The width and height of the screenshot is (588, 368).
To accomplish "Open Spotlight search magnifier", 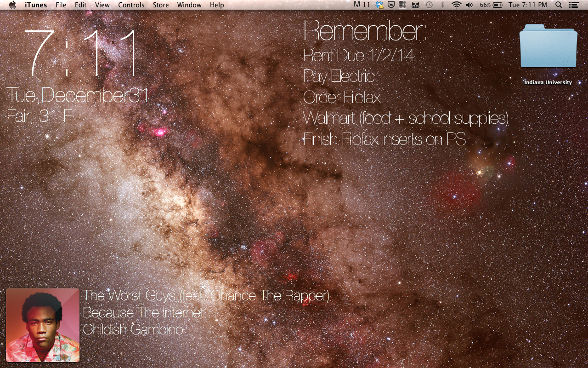I will (559, 5).
